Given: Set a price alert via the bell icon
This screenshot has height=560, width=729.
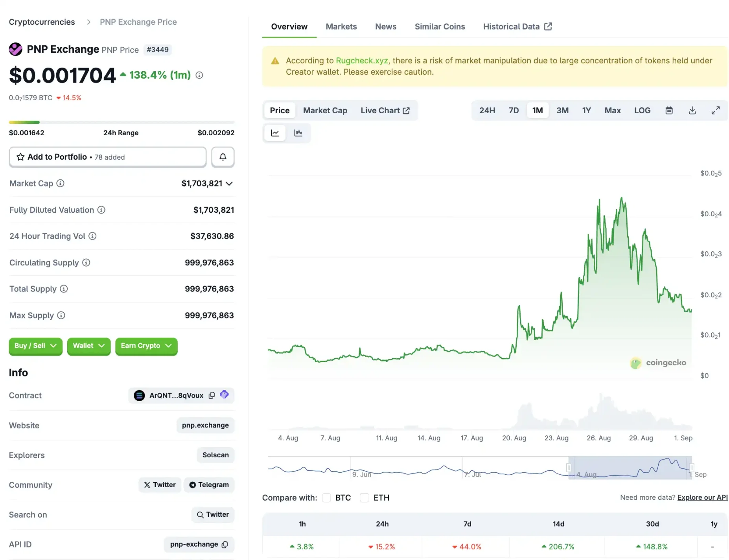Looking at the screenshot, I should coord(223,157).
